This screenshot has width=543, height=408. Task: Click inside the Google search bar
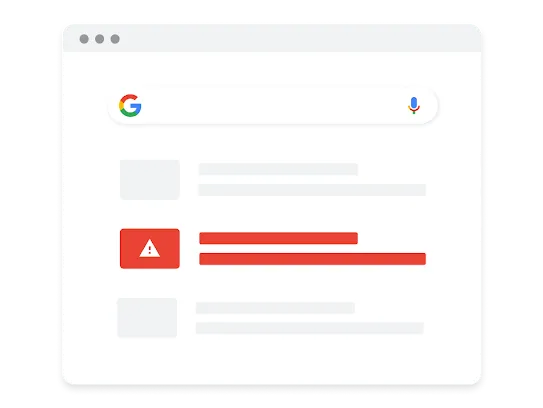click(273, 106)
